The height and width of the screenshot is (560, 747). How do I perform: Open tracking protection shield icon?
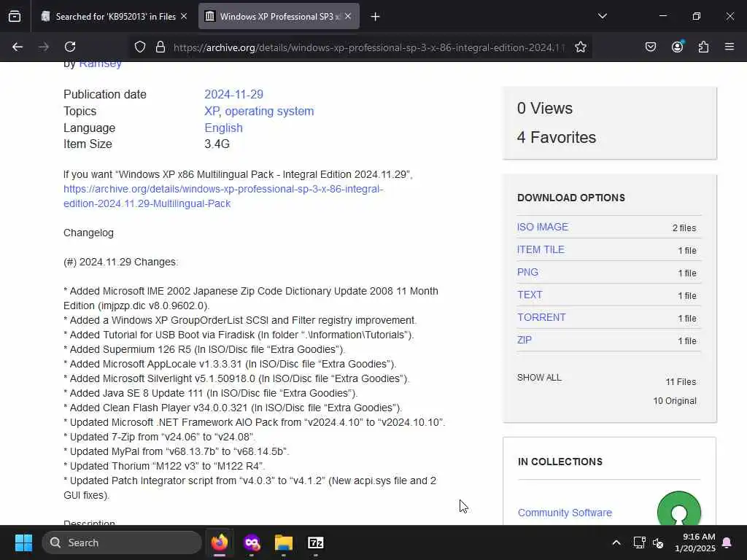tap(139, 47)
